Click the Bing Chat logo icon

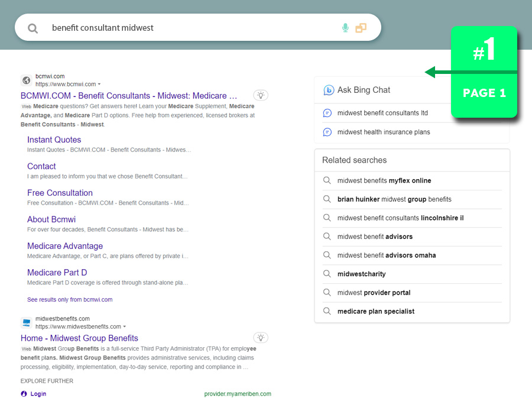click(x=329, y=90)
